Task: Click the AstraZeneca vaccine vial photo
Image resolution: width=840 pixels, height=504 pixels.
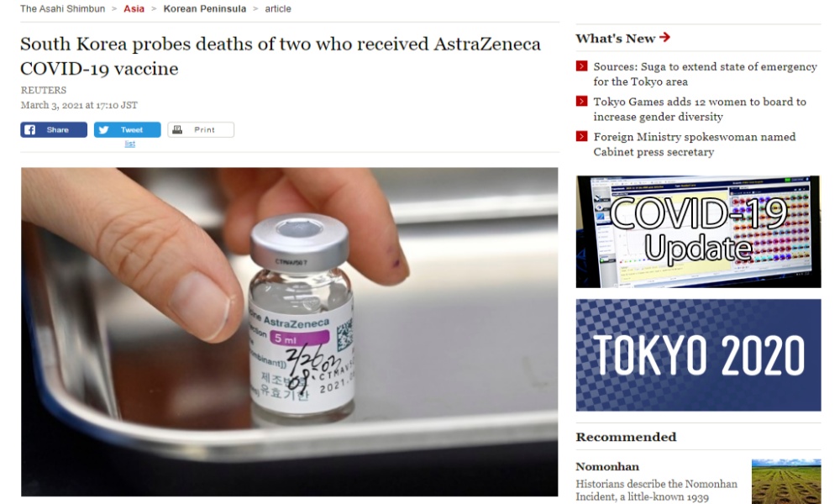Action: click(289, 332)
